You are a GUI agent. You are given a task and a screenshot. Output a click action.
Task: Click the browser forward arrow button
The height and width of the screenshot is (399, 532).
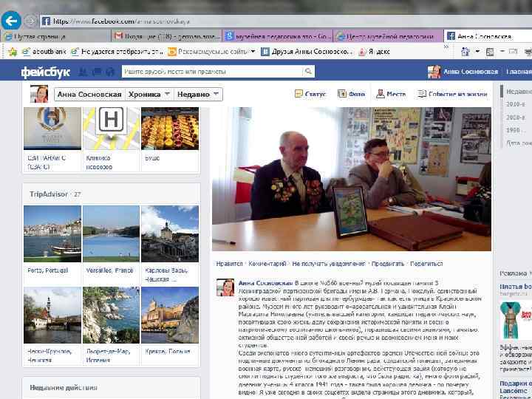pos(31,21)
